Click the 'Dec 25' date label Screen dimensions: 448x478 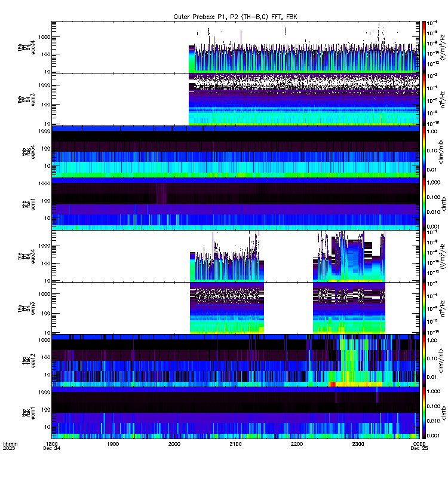[419, 448]
